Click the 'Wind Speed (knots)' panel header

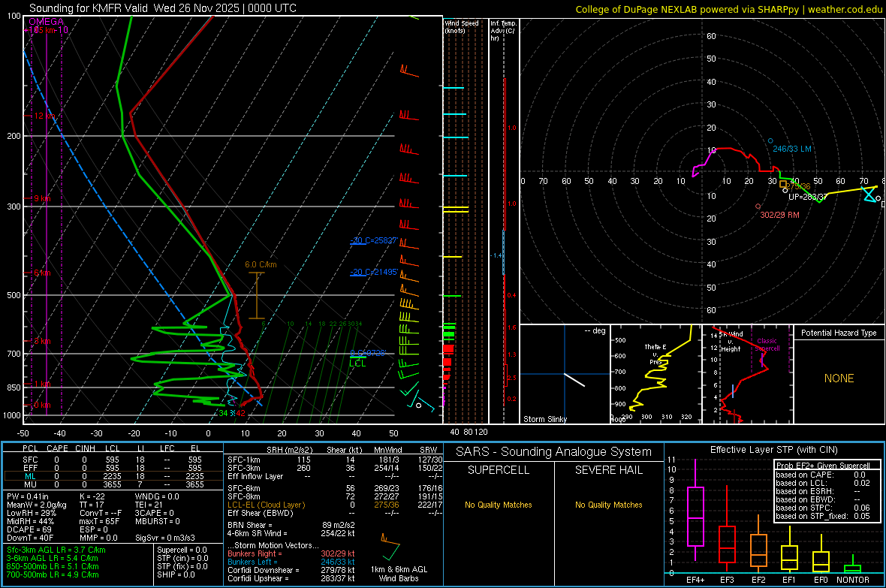pyautogui.click(x=462, y=26)
